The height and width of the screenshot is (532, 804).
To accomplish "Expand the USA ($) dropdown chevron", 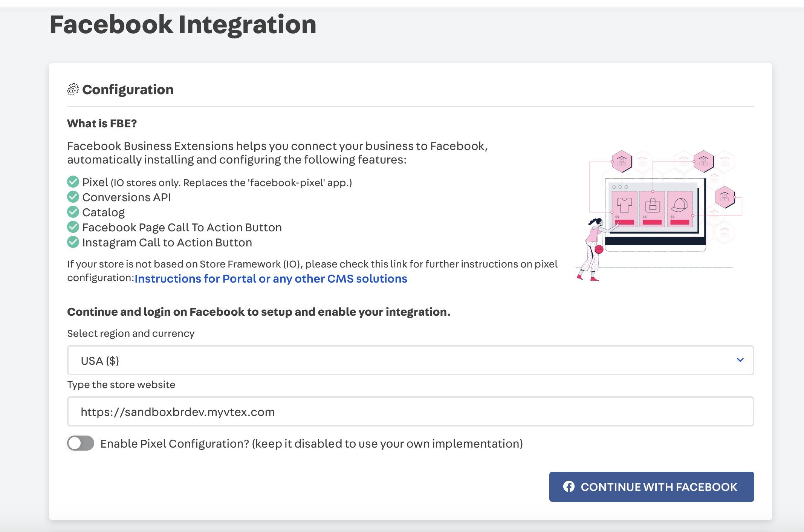I will tap(740, 360).
